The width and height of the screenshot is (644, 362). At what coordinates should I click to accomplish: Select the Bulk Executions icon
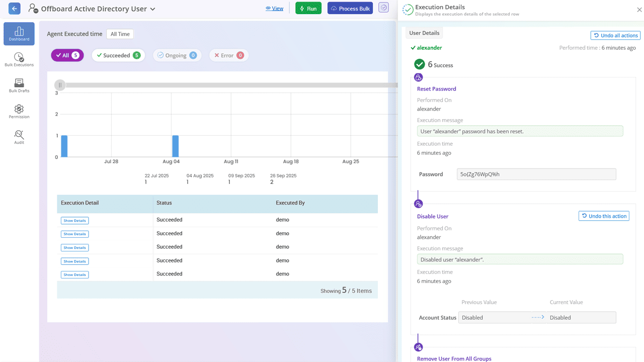pyautogui.click(x=19, y=59)
